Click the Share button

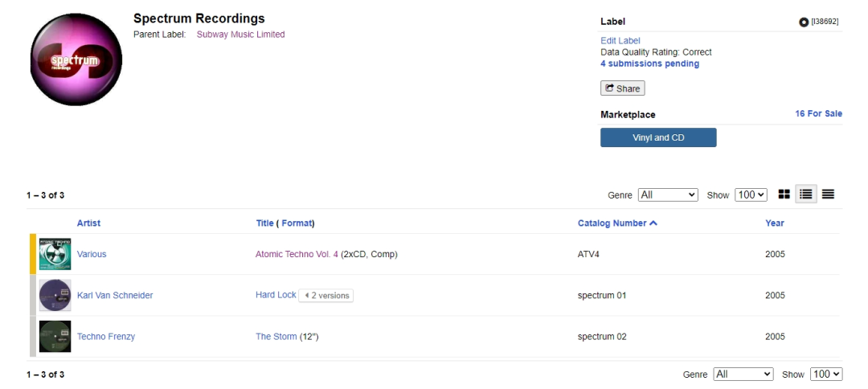[x=622, y=88]
